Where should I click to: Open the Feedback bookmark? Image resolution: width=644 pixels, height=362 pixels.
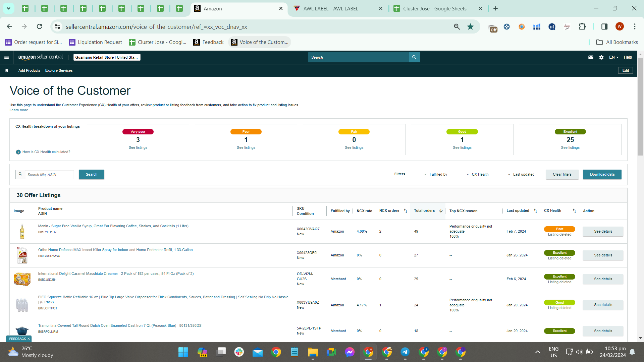(x=209, y=42)
